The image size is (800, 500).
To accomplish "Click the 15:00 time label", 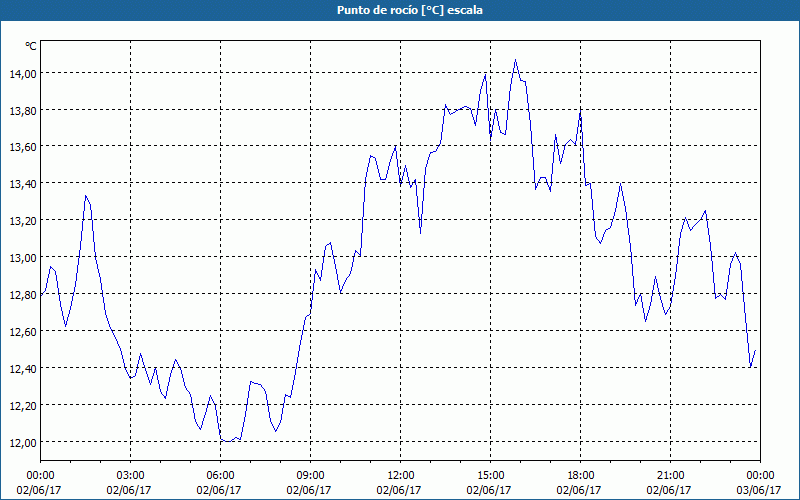I will tap(490, 476).
